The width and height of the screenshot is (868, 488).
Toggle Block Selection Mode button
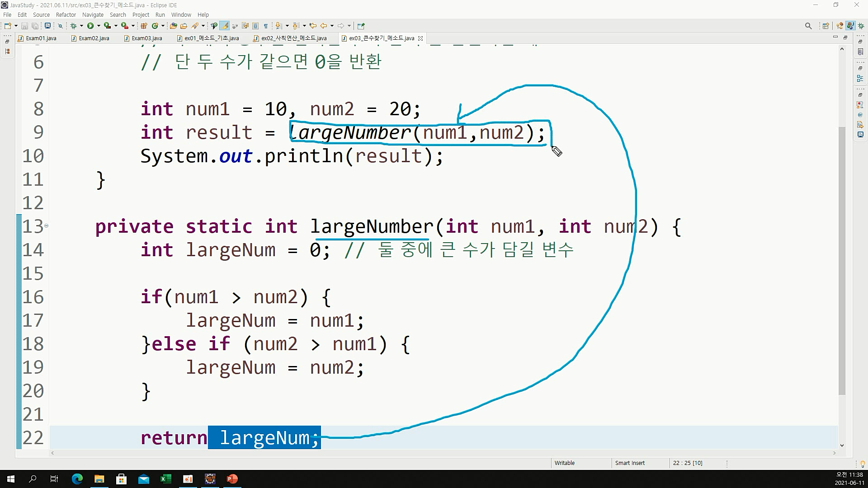tap(255, 26)
